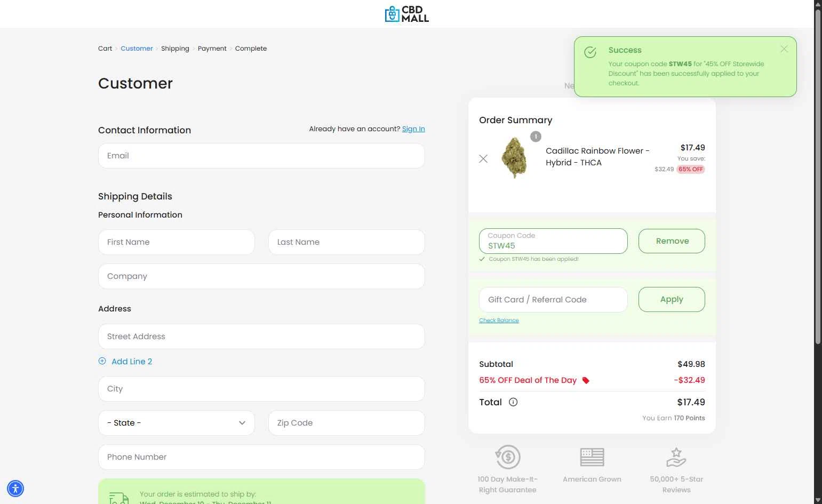Image resolution: width=822 pixels, height=504 pixels.
Task: Open the State dropdown
Action: click(x=177, y=423)
